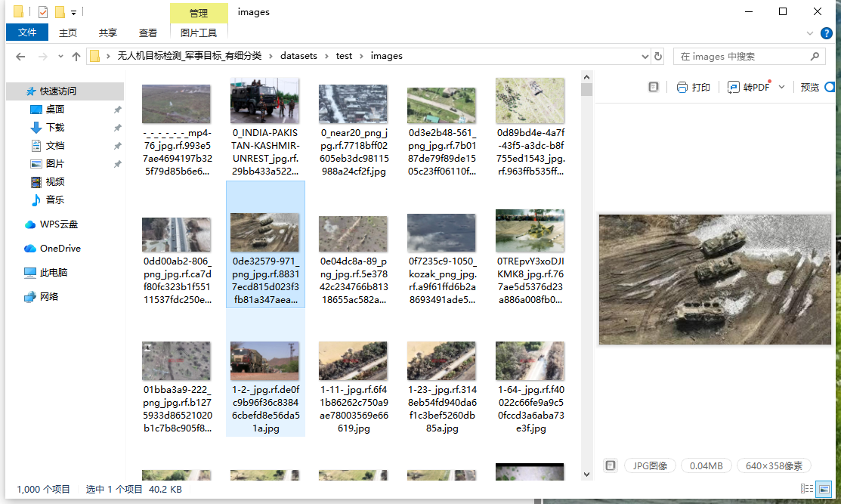Unpin 文档 using its pin icon
Image resolution: width=841 pixels, height=504 pixels.
click(x=117, y=146)
